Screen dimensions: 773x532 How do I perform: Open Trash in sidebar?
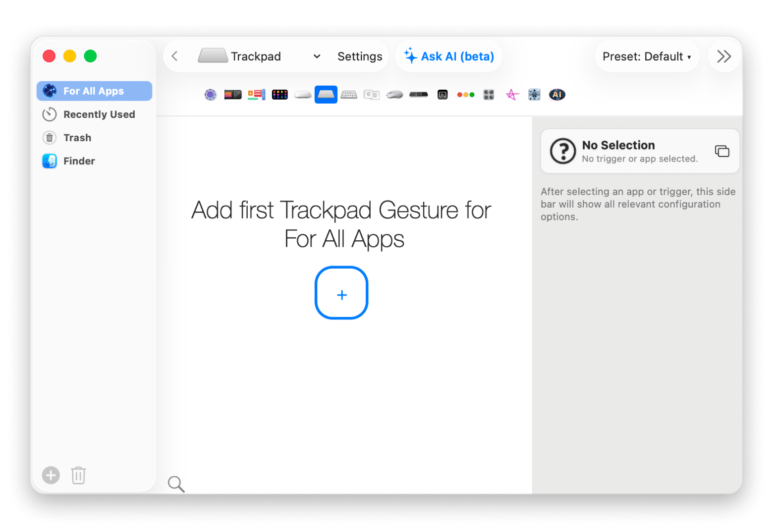pyautogui.click(x=94, y=138)
